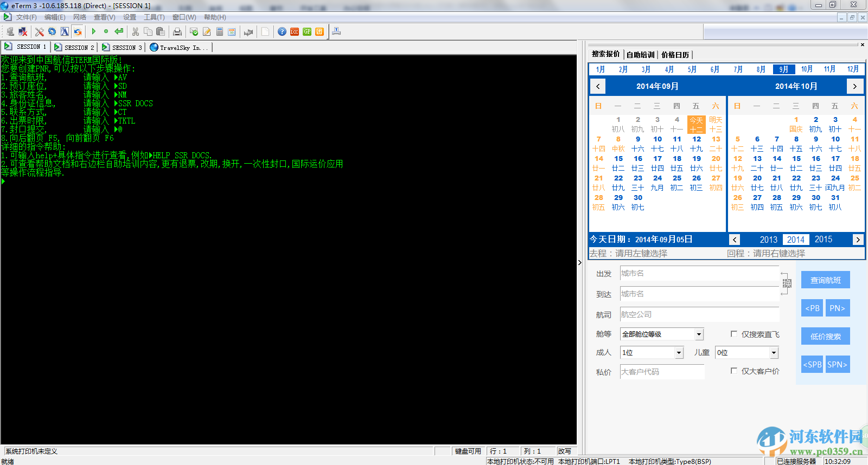Viewport: 868px width, 465px height.
Task: Expand the 舱等 cabin class dropdown
Action: coord(699,334)
